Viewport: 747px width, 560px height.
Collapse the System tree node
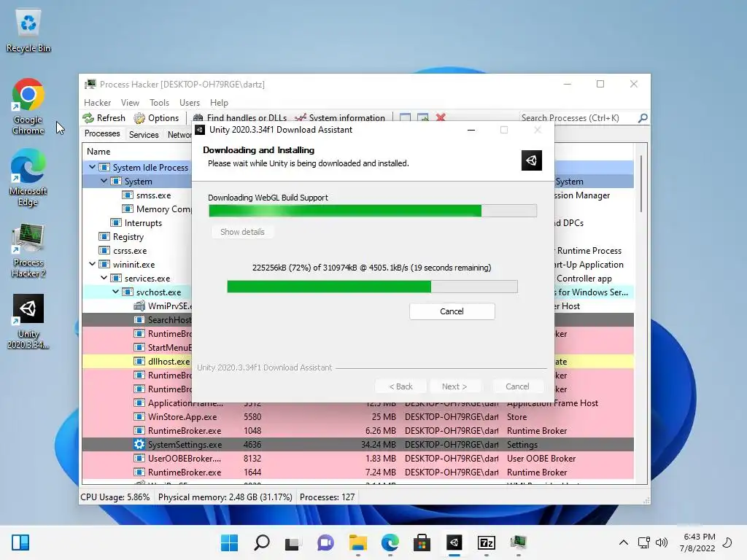(104, 181)
